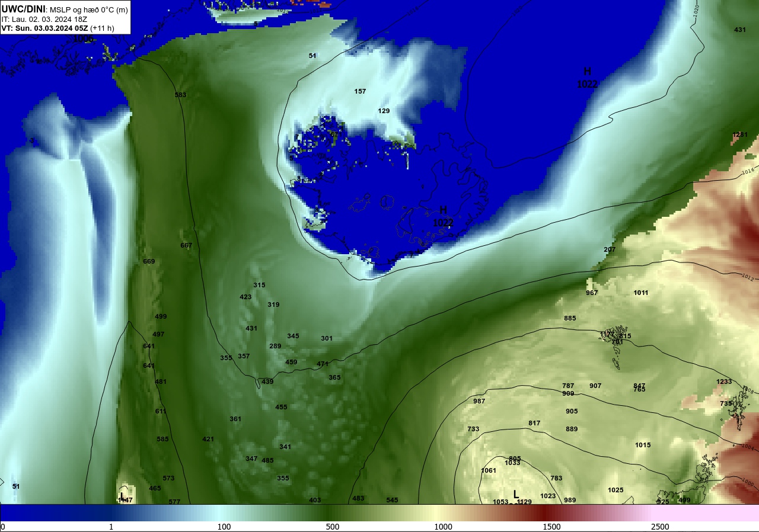Click the height value 455
The image size is (759, 532).
pyautogui.click(x=281, y=407)
